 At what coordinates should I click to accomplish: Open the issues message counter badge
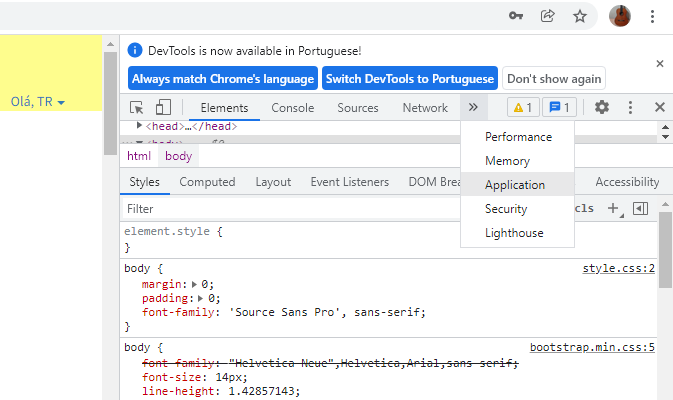559,107
